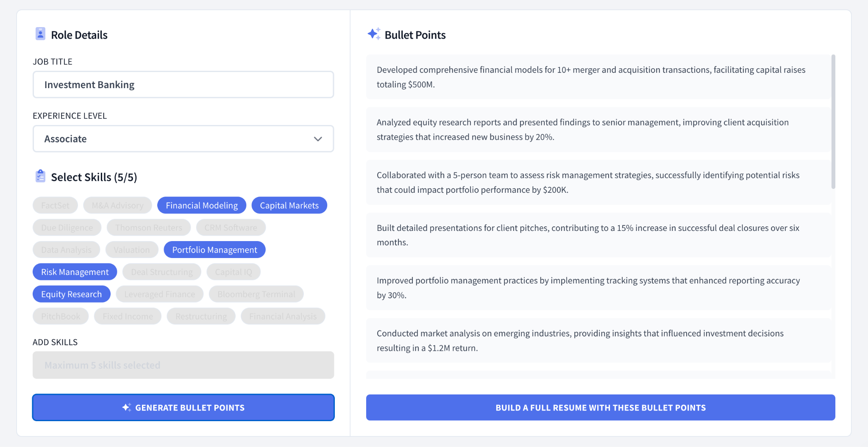Toggle the Equity Research skill chip

(71, 294)
